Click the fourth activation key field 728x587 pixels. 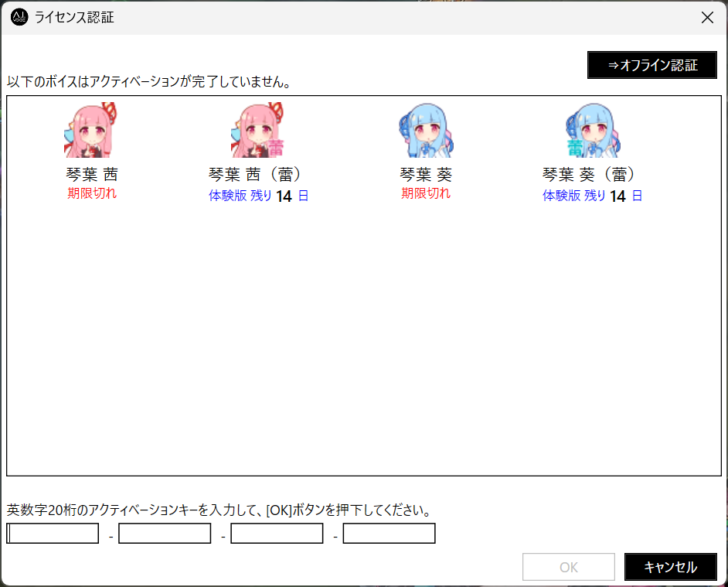(x=389, y=534)
